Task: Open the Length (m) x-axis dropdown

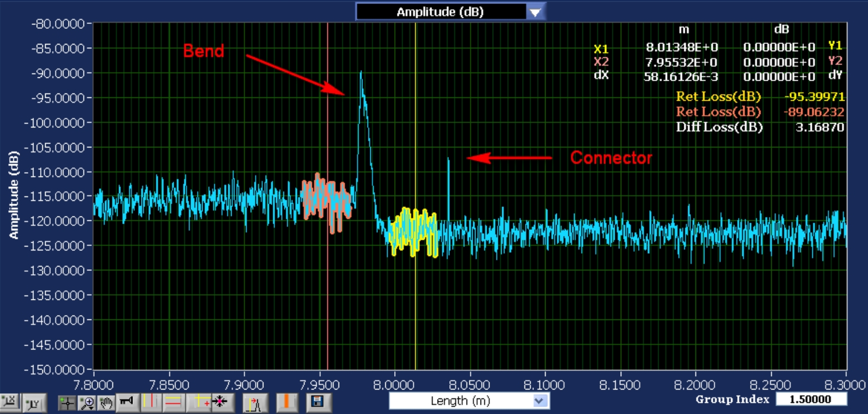Action: [538, 401]
